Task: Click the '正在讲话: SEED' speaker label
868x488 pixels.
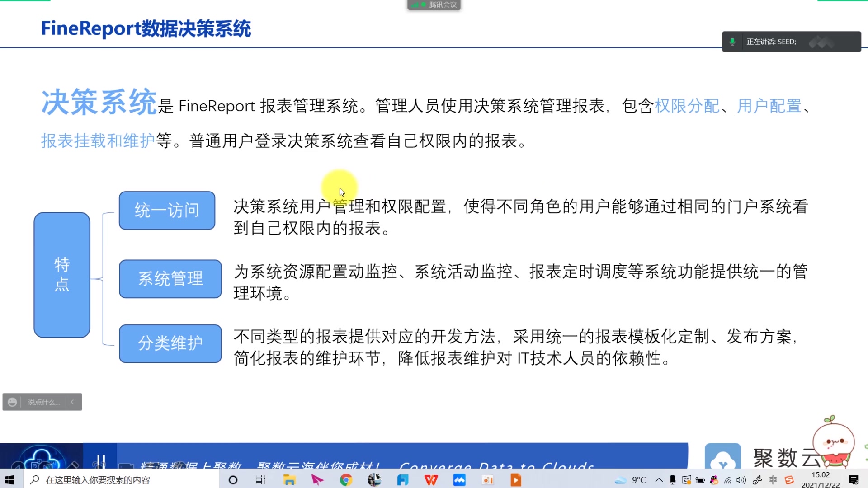Action: click(771, 42)
